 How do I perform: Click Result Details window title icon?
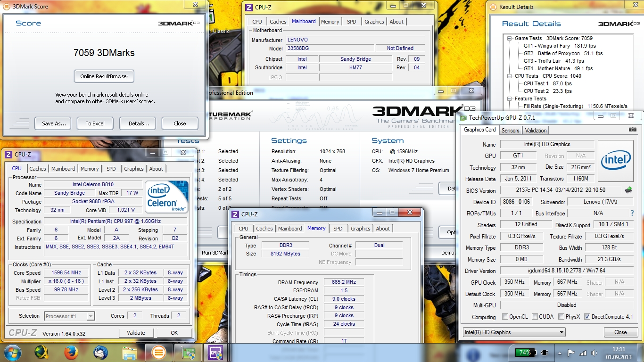tap(493, 7)
